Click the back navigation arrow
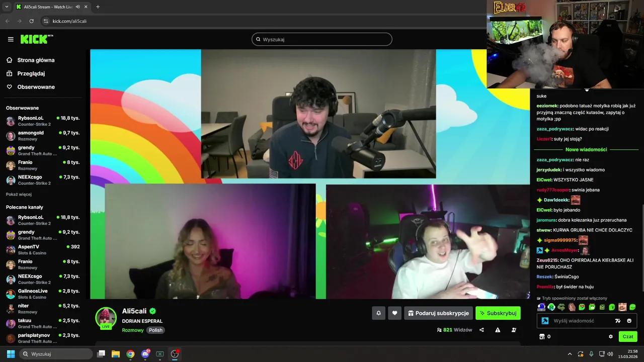The width and height of the screenshot is (644, 362). click(x=7, y=21)
